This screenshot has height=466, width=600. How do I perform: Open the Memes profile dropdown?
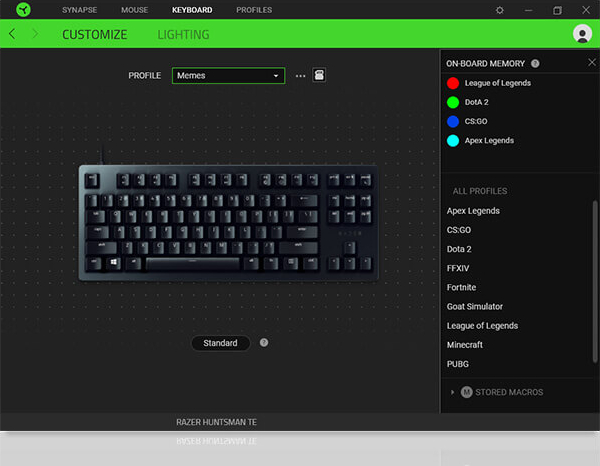pyautogui.click(x=228, y=76)
